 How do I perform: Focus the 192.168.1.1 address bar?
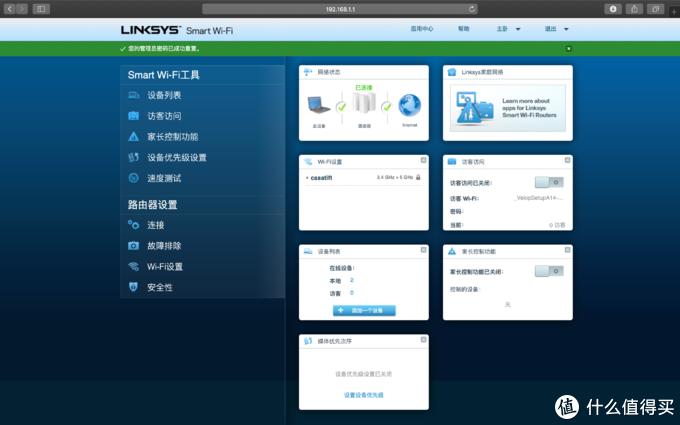point(340,9)
